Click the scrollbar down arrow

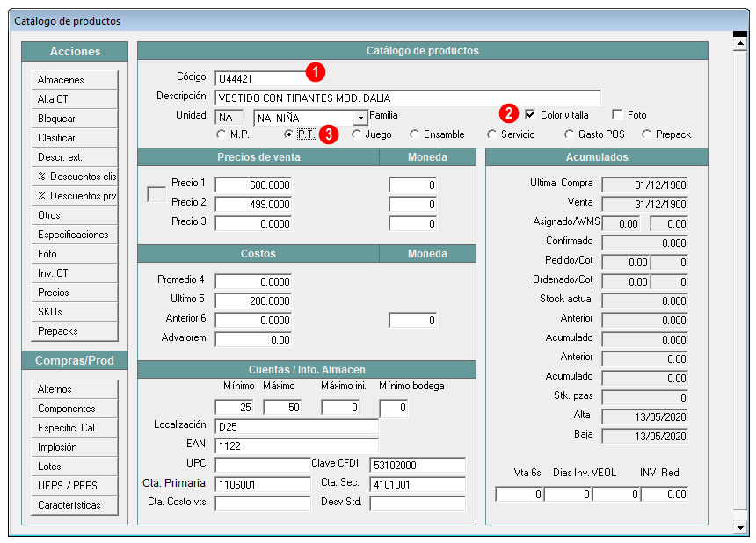tap(740, 527)
